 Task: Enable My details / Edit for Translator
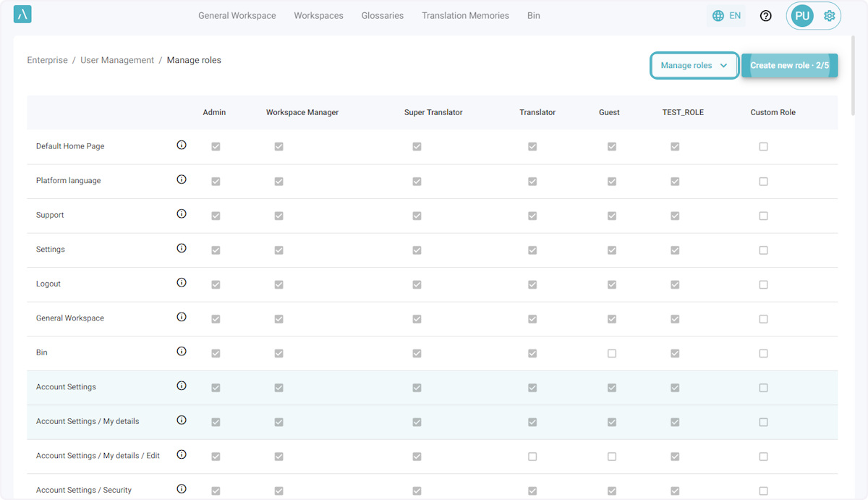532,457
